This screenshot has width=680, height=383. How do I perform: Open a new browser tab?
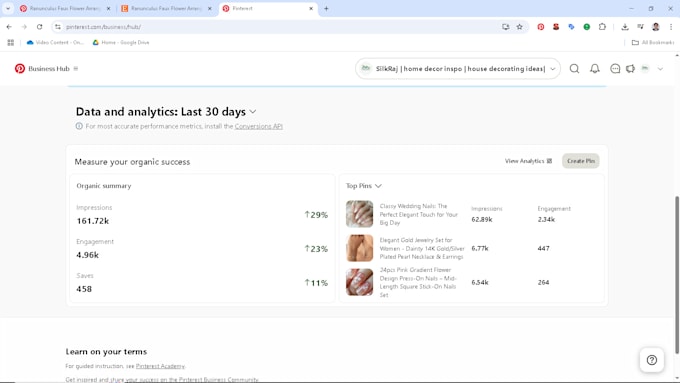pyautogui.click(x=326, y=8)
